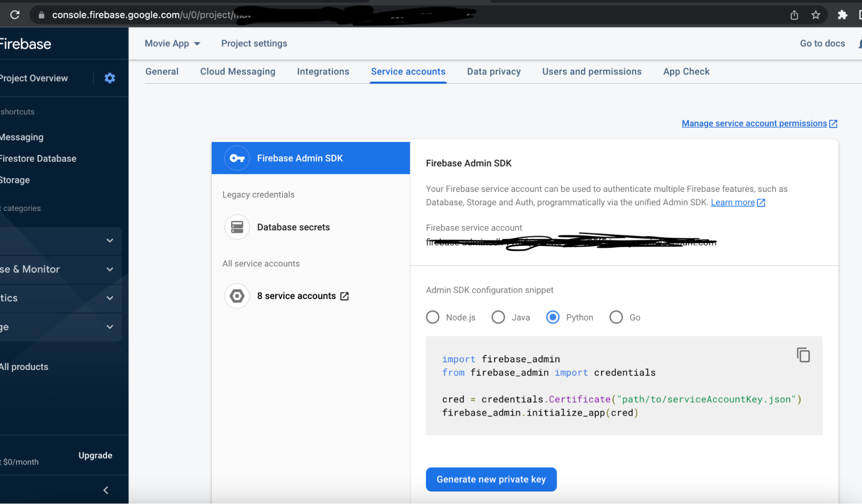This screenshot has width=862, height=504.
Task: Open project settings gear icon in sidebar
Action: 110,78
